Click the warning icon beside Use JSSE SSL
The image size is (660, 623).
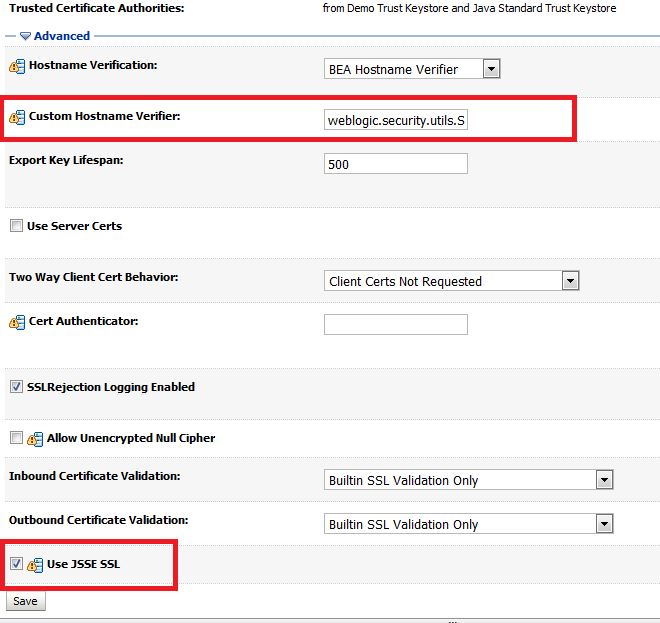pyautogui.click(x=35, y=565)
